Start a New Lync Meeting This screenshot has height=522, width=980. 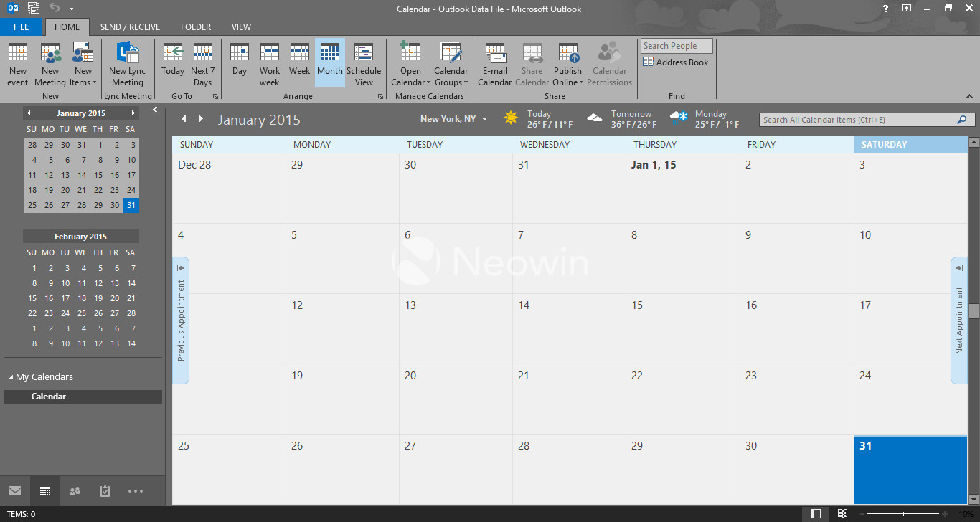point(127,64)
